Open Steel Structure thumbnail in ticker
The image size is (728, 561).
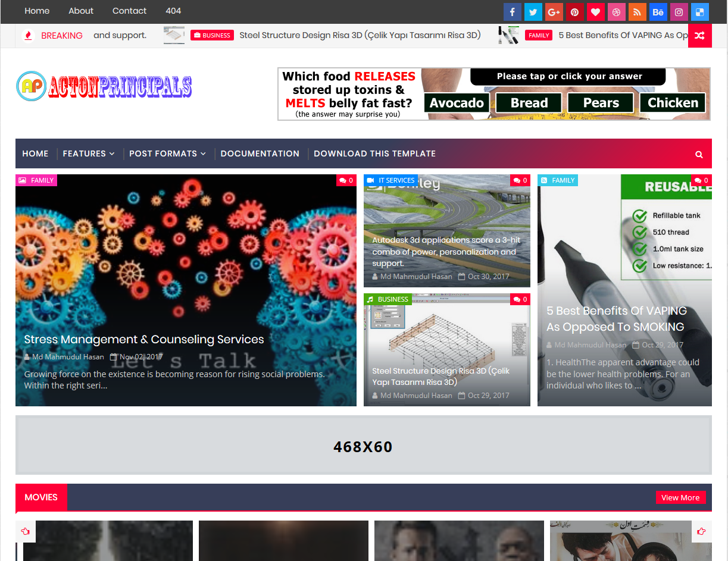174,35
